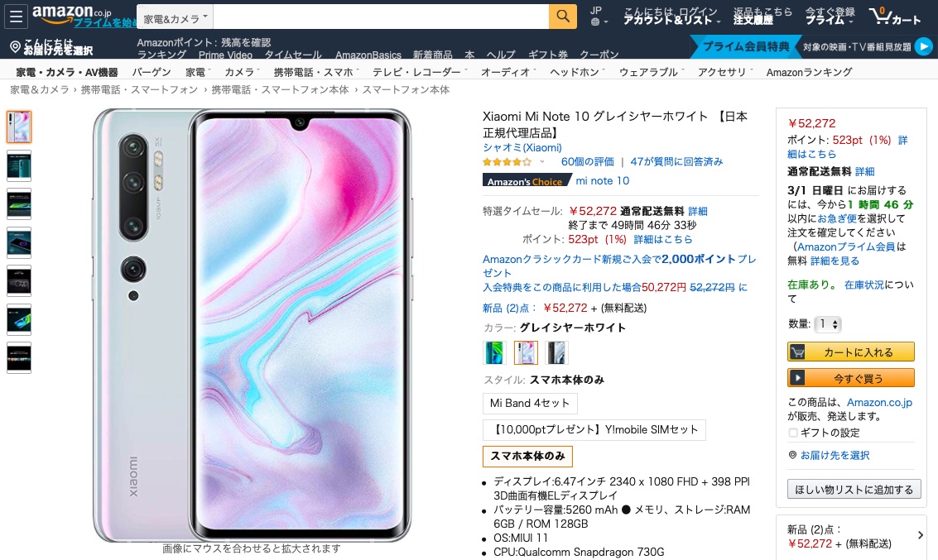The height and width of the screenshot is (560, 938).
Task: Click the カートに入れる button
Action: pyautogui.click(x=851, y=352)
